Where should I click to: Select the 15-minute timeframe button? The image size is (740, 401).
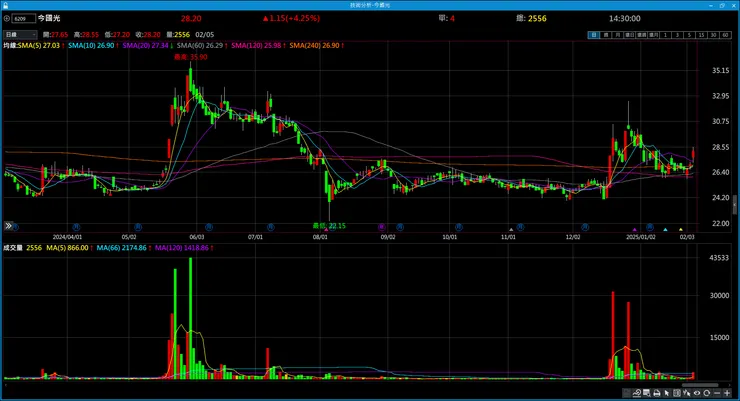701,35
